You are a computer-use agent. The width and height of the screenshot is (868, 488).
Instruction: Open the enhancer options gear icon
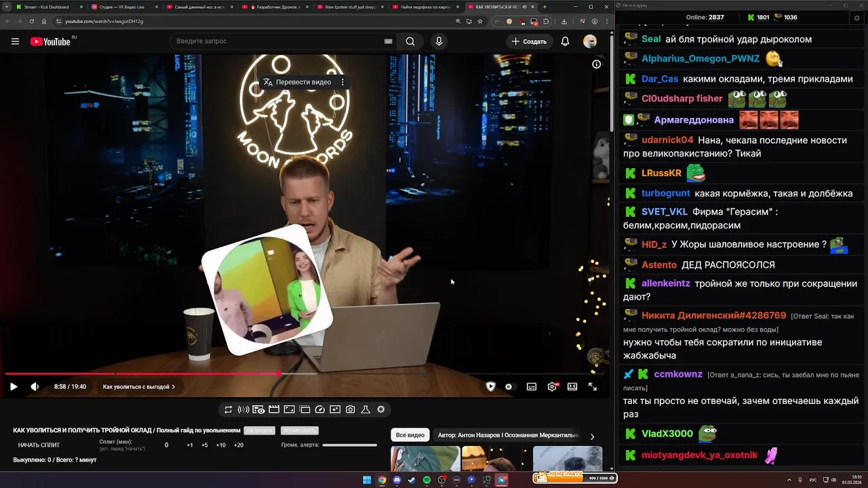pos(381,409)
